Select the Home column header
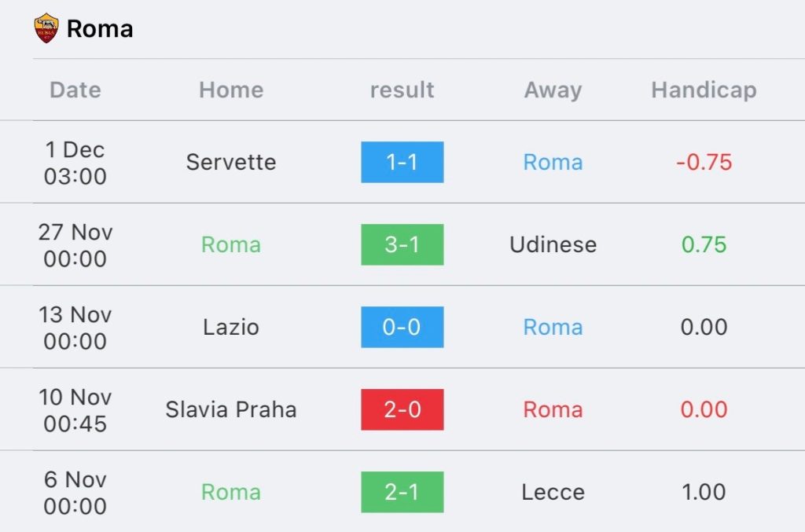 (x=231, y=90)
